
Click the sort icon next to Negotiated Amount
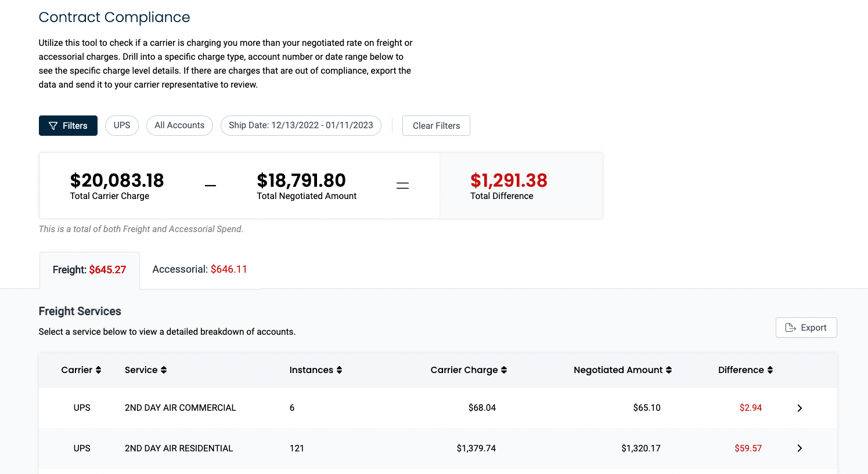[x=668, y=370]
